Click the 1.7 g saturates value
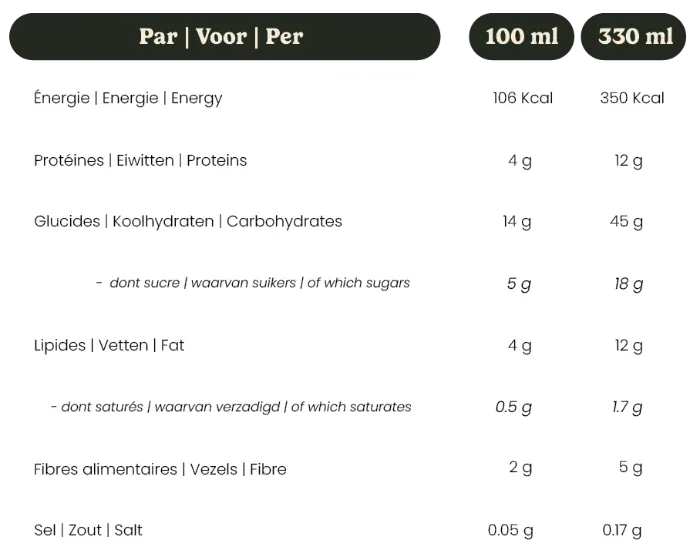This screenshot has height=560, width=690. 629,407
